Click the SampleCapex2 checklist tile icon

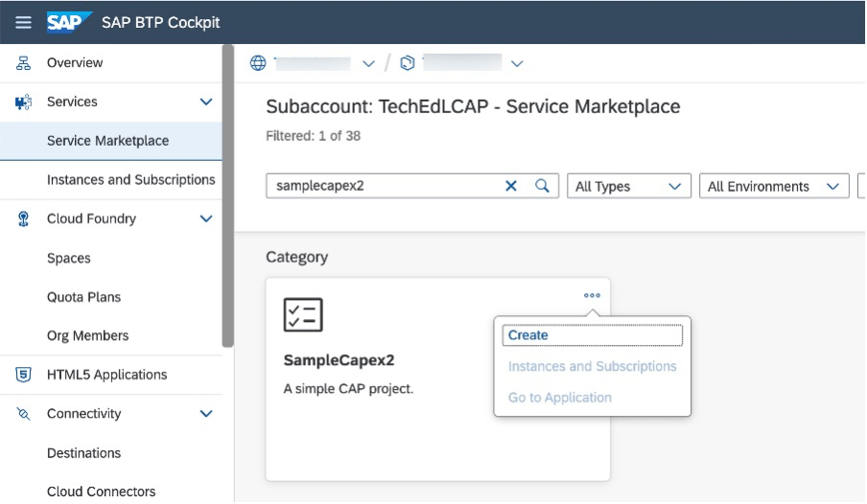point(303,315)
